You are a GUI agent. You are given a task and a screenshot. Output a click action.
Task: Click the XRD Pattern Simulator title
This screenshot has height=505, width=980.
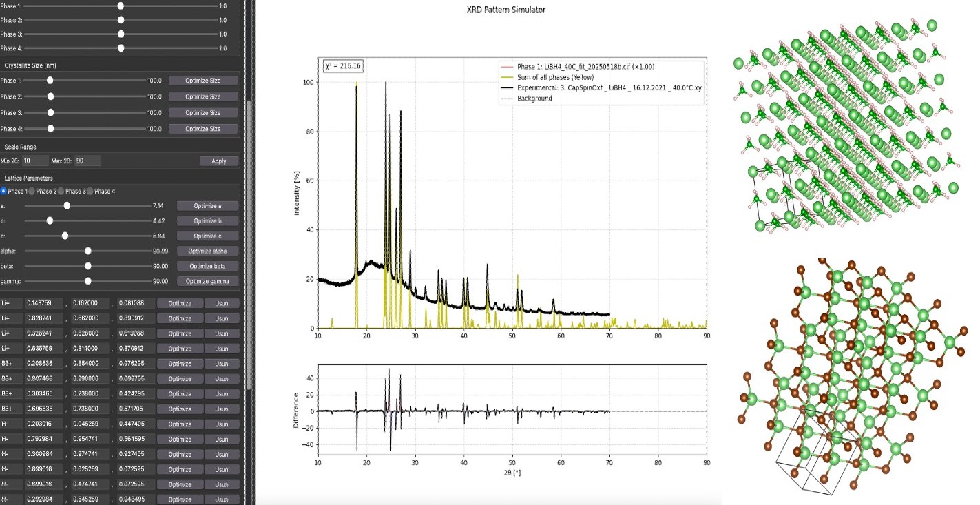coord(506,10)
